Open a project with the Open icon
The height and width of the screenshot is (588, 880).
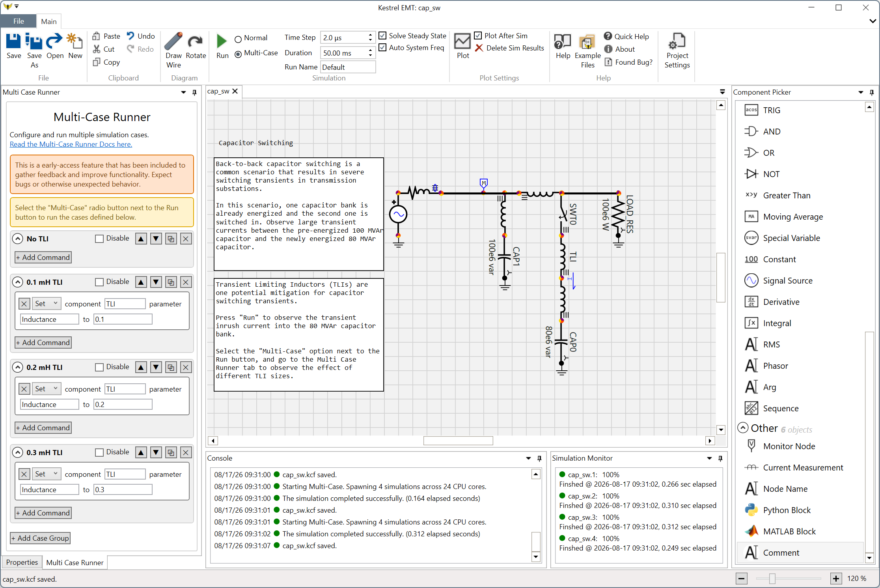click(x=54, y=41)
